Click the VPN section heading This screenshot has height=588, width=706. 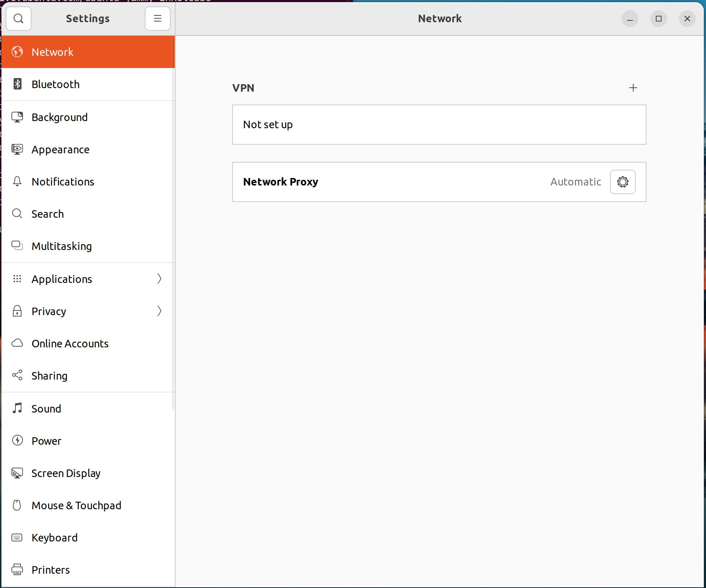243,88
